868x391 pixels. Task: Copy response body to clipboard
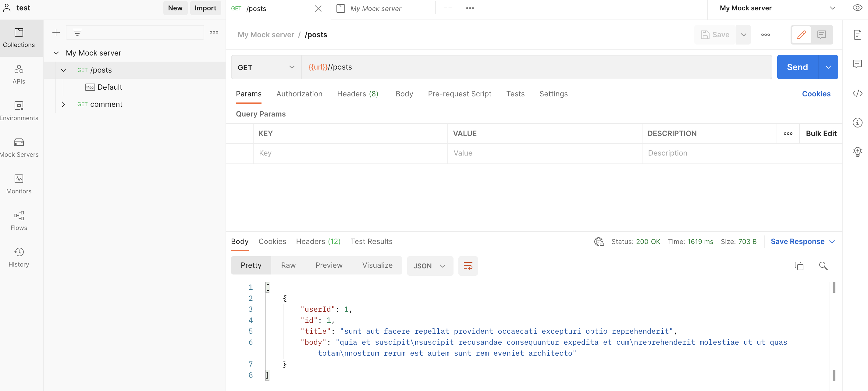pyautogui.click(x=799, y=266)
